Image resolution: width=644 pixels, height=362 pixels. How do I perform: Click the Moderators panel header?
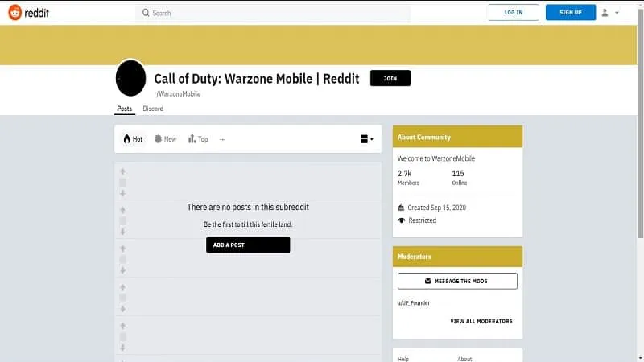tap(457, 257)
